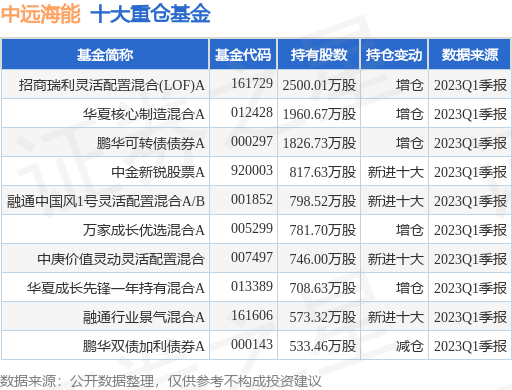Open 中庚价值灵动灵活配置混合 fund name
512x390 pixels.
coord(121,259)
